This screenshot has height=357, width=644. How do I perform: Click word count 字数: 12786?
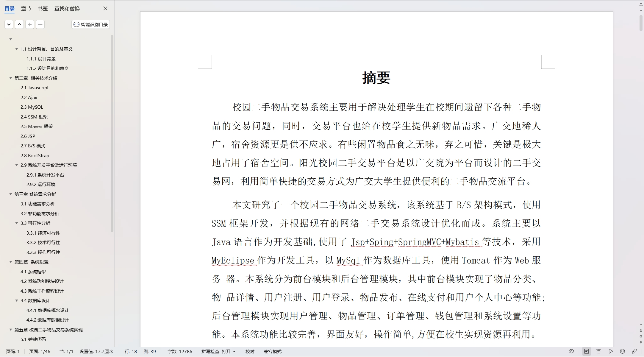point(180,351)
